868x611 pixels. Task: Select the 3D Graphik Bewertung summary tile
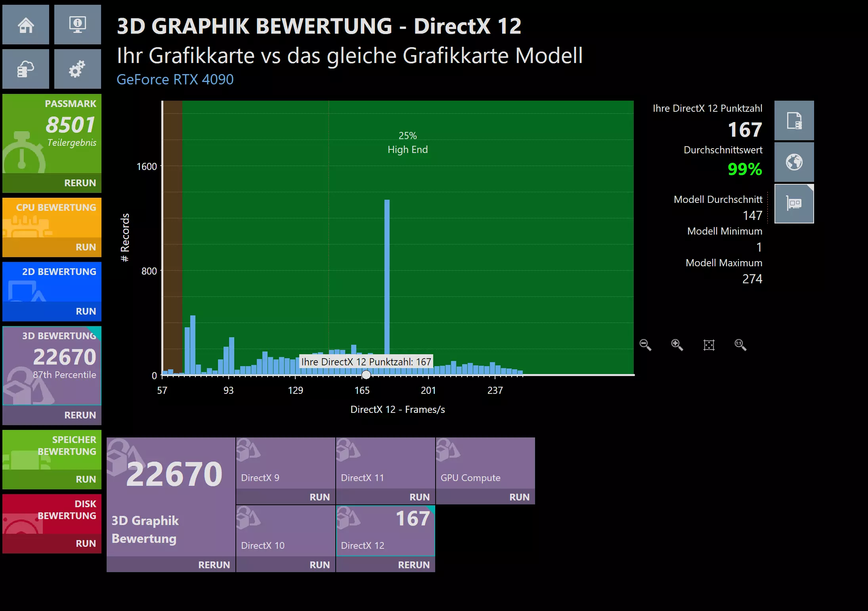point(171,497)
